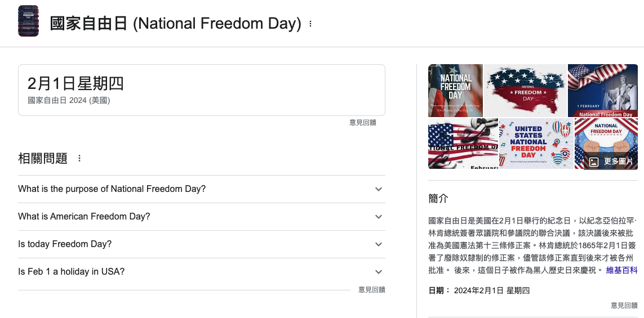Expand "What is the purpose of National Freedom Day?"
644x318 pixels.
[202, 189]
